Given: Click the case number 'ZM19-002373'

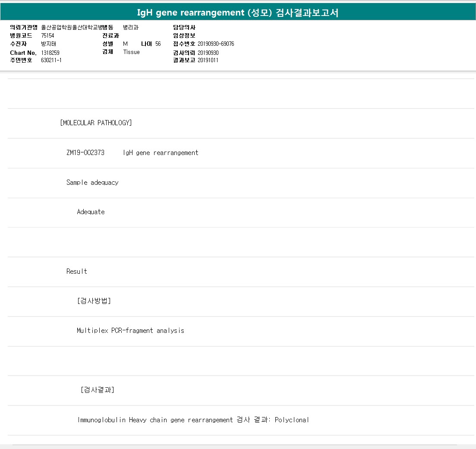Looking at the screenshot, I should tap(85, 152).
